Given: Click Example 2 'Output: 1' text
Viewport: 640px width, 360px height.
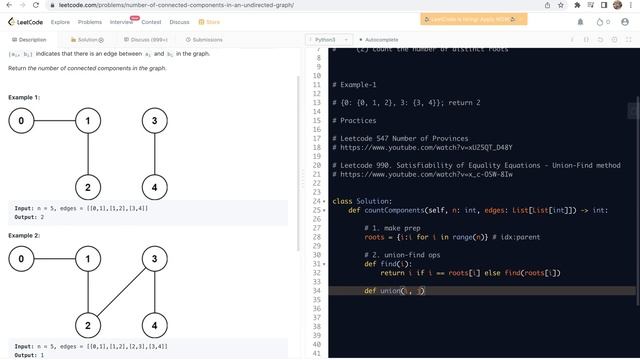Looking at the screenshot, I should coord(29,355).
